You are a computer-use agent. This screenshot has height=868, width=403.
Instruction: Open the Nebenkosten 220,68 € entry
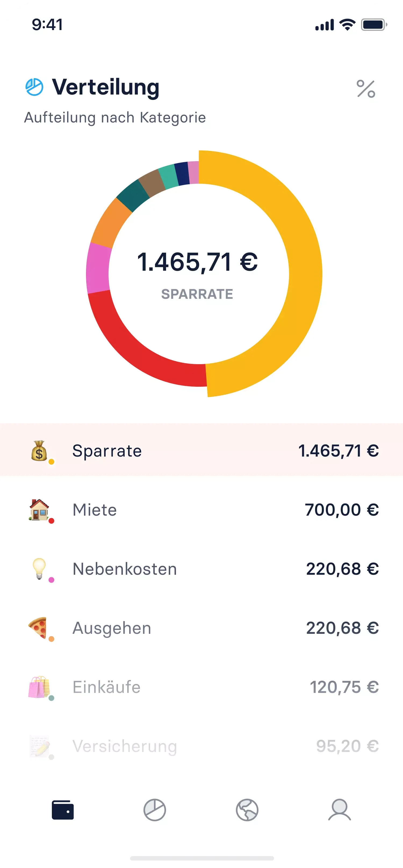(x=201, y=569)
